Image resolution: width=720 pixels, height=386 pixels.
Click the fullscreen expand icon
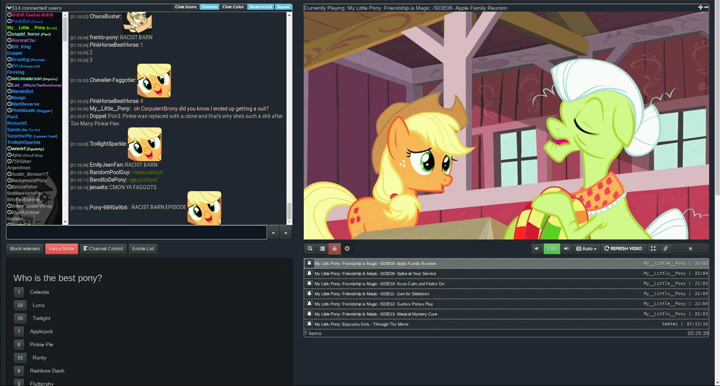point(653,248)
